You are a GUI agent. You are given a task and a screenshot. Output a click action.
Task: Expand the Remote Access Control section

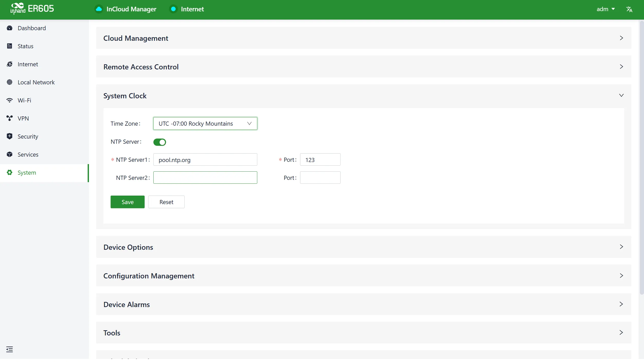click(364, 67)
